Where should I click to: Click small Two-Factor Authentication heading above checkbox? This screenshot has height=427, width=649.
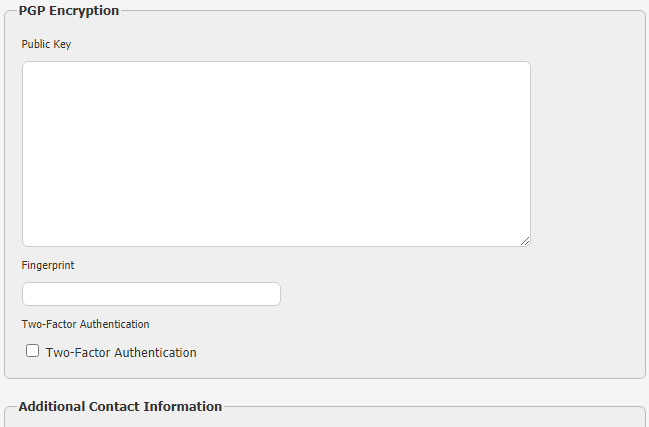point(85,324)
